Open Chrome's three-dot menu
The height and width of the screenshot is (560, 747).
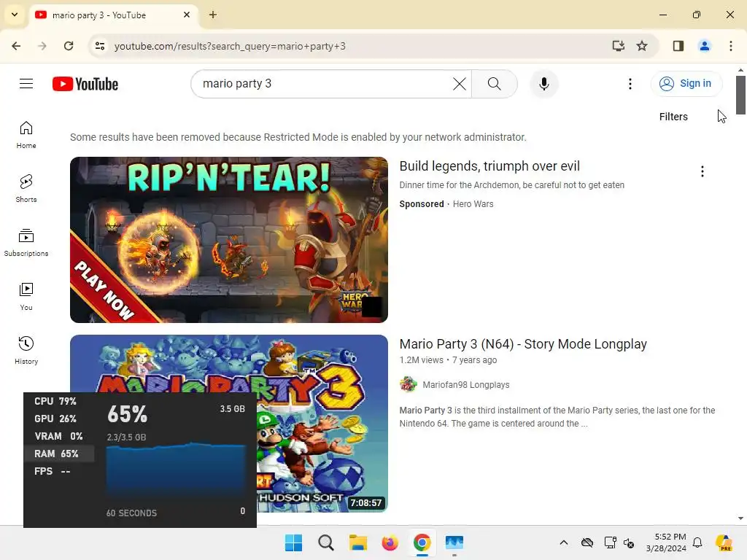[731, 46]
